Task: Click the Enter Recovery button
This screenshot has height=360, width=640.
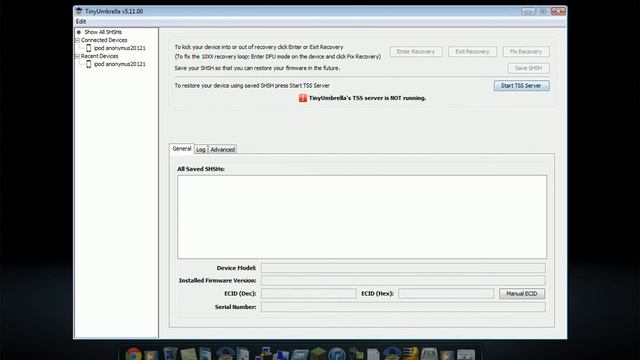Action: (416, 51)
